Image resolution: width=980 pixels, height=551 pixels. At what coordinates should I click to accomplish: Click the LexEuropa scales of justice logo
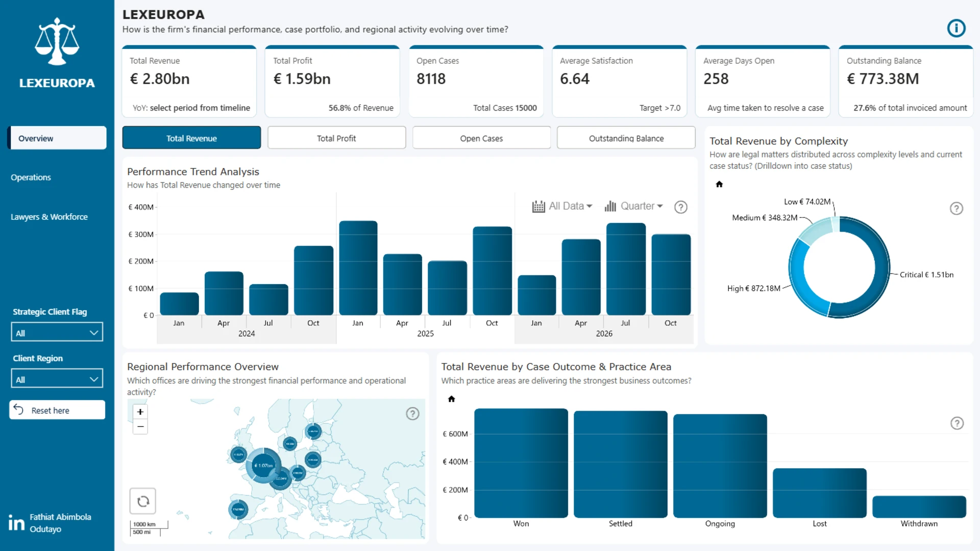point(57,42)
